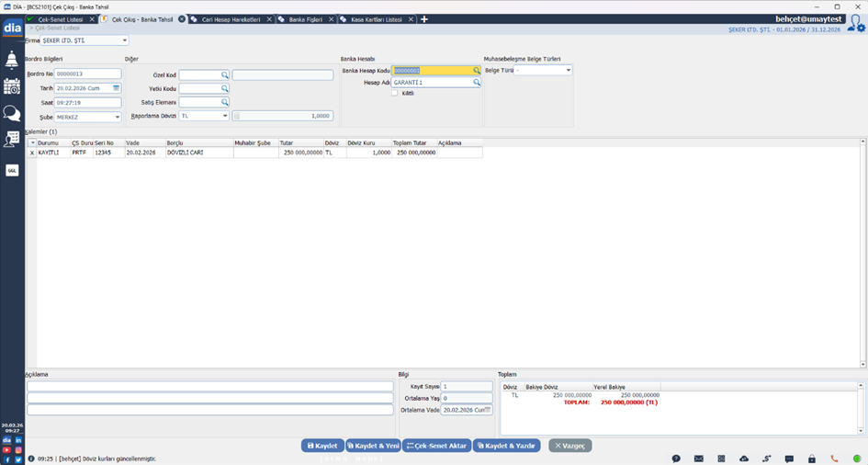Click the lookup icon in Banka Hesap Kodu

(x=477, y=70)
